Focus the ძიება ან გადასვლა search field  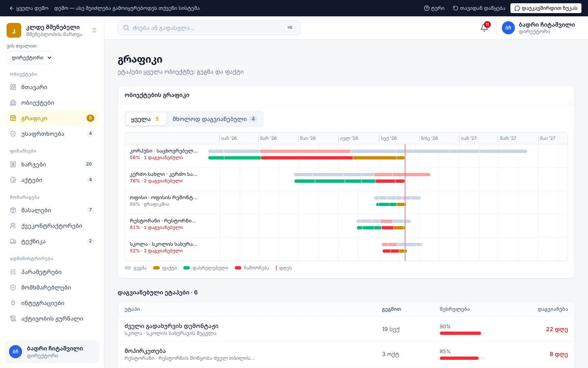pyautogui.click(x=209, y=28)
